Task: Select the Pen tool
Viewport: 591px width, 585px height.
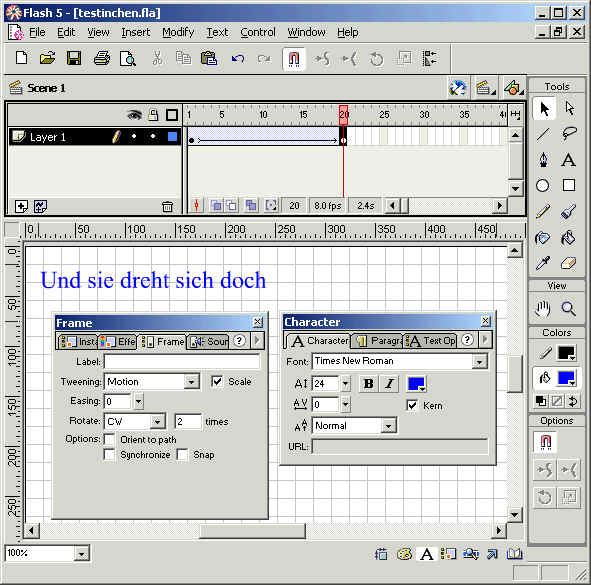Action: pyautogui.click(x=544, y=160)
